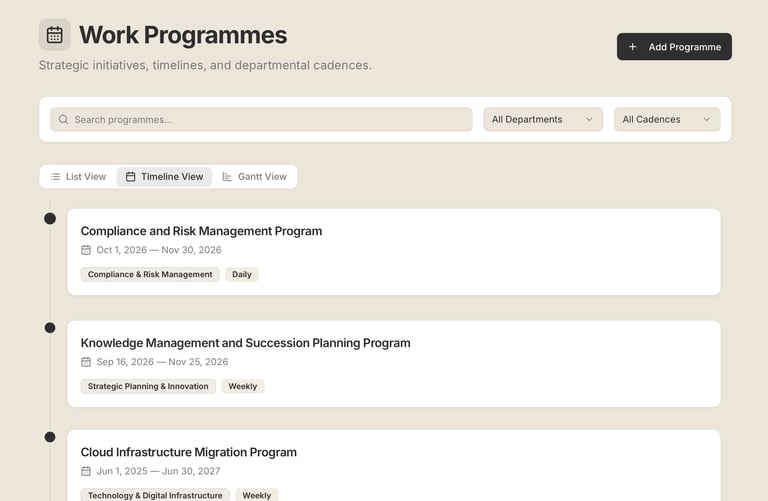Click the Gantt View chart icon

coord(227,177)
